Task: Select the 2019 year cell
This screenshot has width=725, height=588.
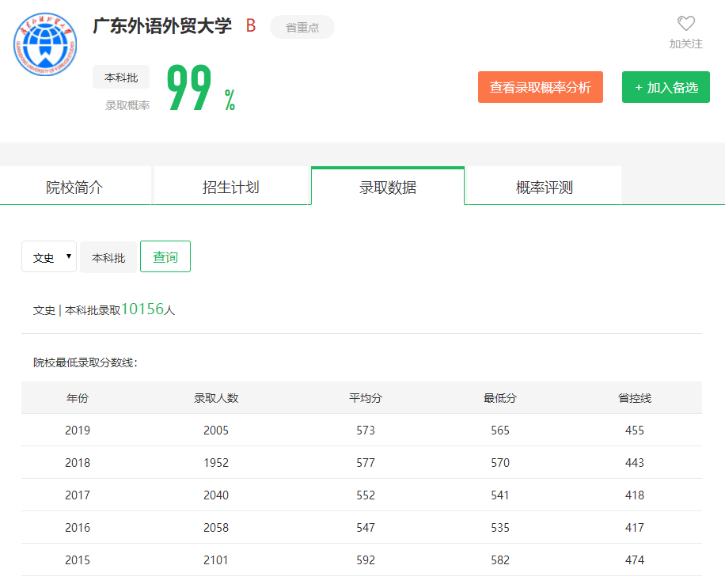Action: [x=78, y=431]
